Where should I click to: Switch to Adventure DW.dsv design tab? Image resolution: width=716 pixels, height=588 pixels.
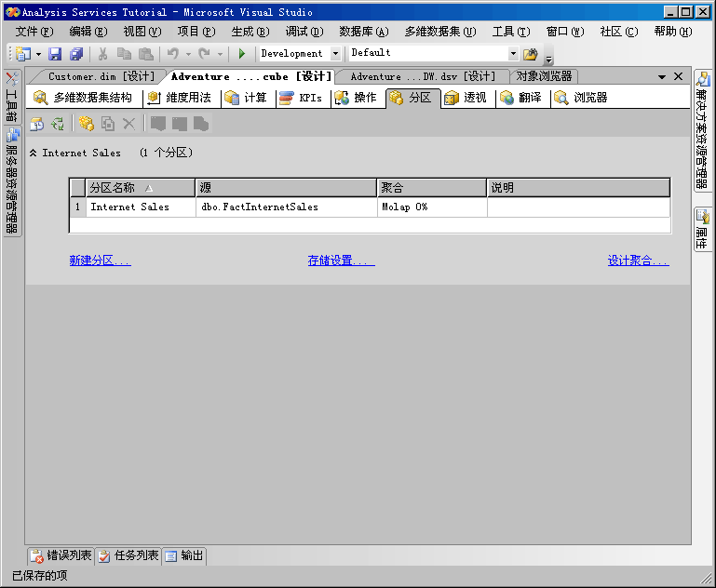click(x=423, y=76)
